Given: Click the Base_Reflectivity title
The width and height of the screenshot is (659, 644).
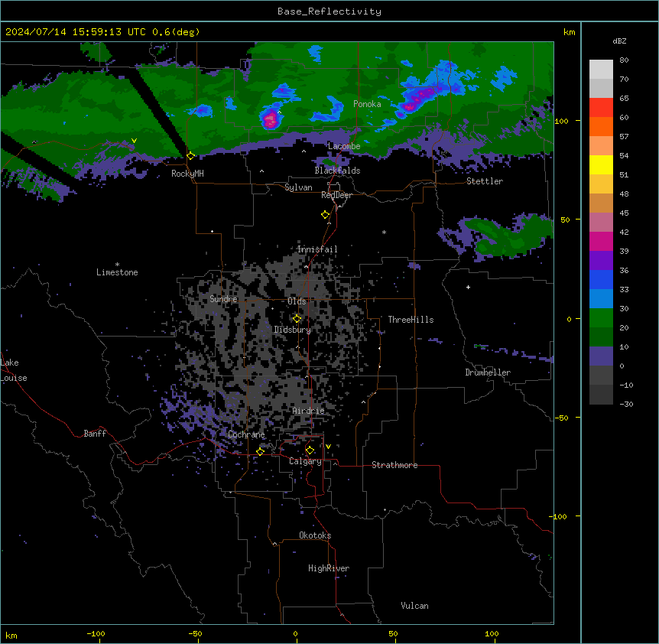Looking at the screenshot, I should (329, 11).
